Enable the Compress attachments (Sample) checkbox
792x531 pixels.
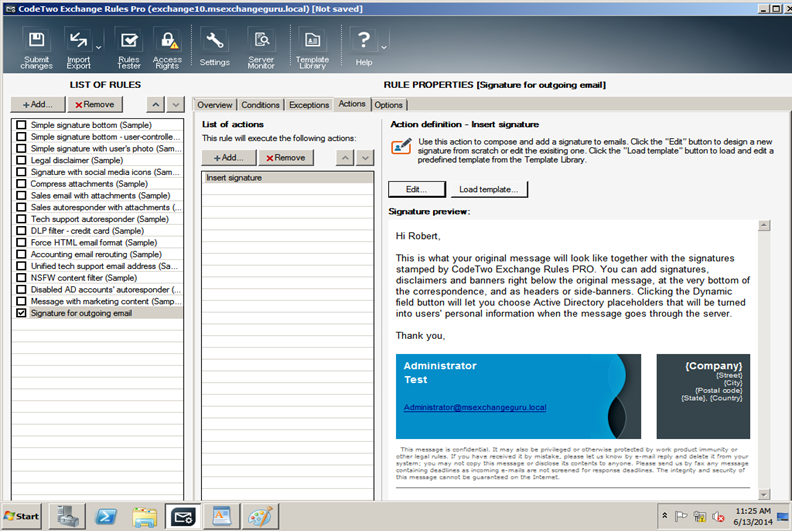point(21,183)
